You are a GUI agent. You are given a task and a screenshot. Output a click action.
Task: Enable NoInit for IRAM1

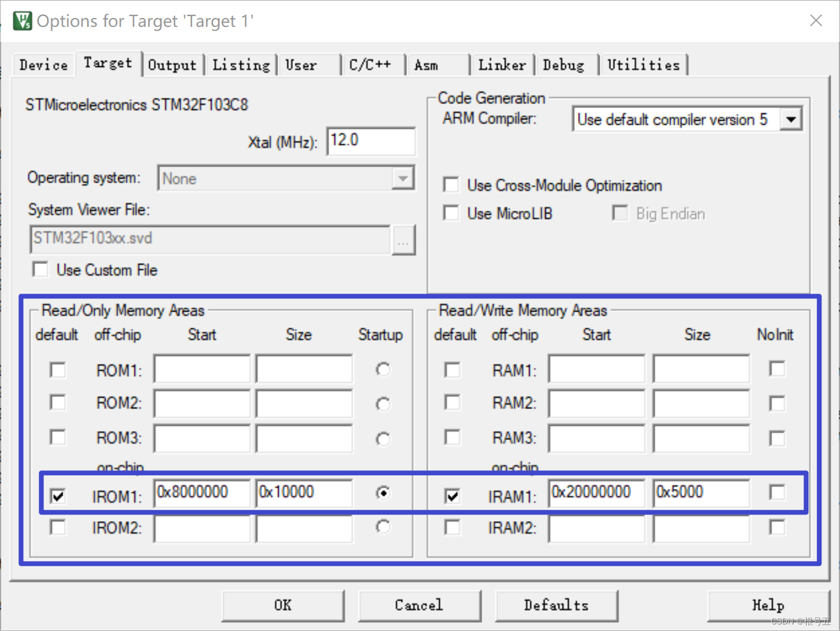(777, 493)
